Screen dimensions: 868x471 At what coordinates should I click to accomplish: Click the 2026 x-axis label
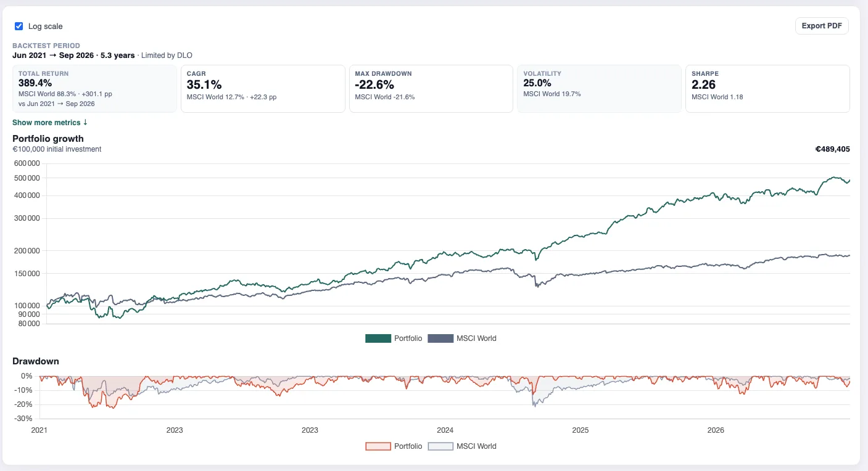pos(716,430)
